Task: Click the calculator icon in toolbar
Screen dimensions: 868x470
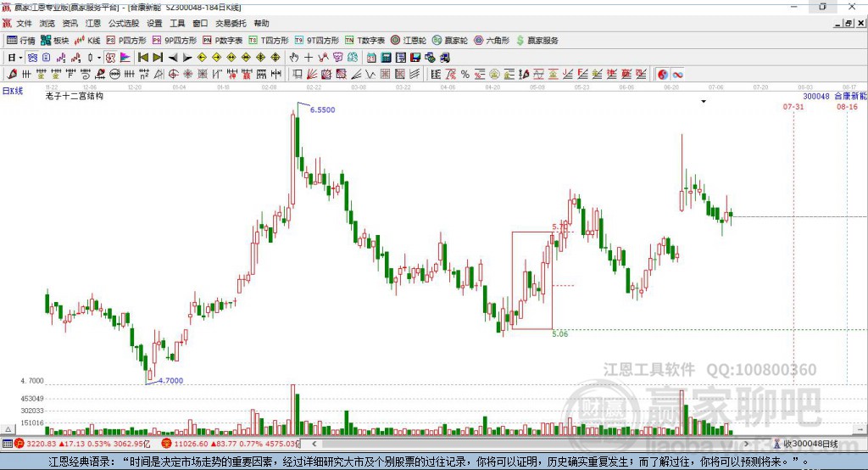Action: click(x=386, y=58)
